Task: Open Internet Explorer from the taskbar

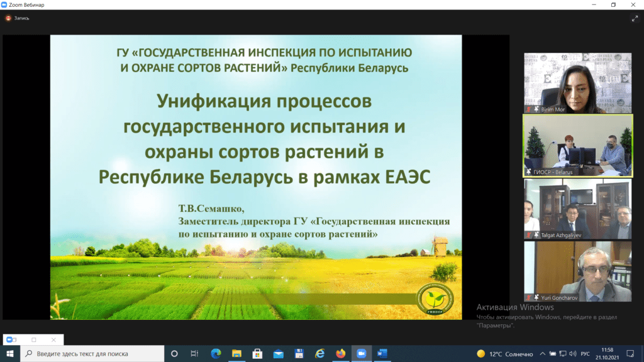Action: click(x=319, y=353)
